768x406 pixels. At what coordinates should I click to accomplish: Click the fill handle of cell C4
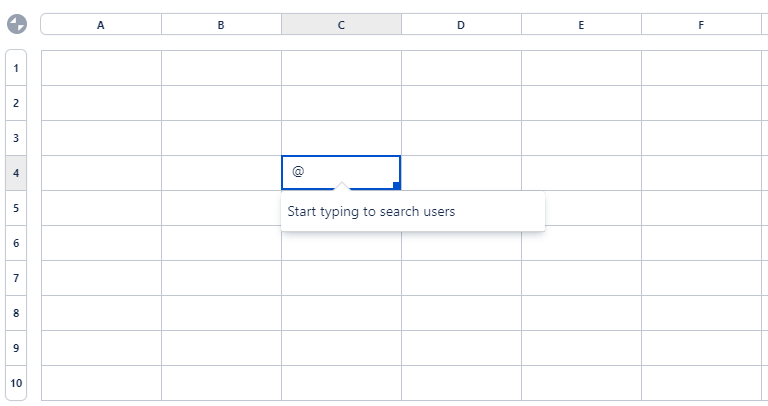tap(397, 186)
